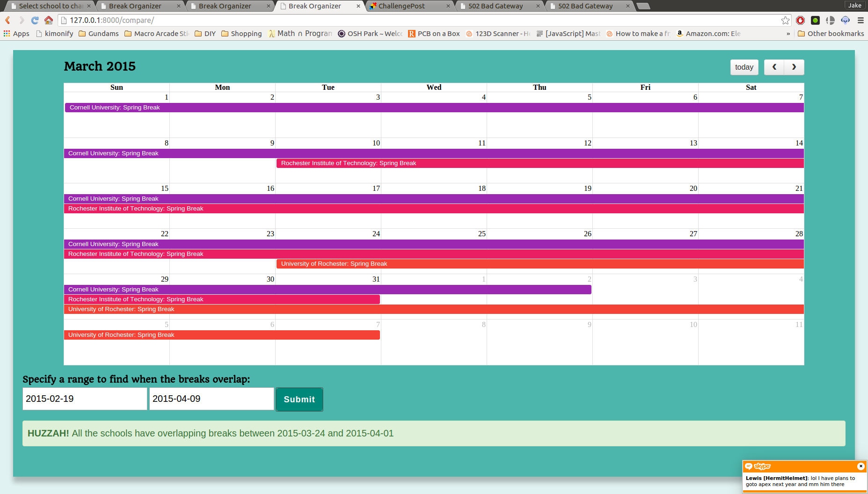Click the Rochester Institute event starting March 10
This screenshot has width=868, height=494.
[540, 163]
